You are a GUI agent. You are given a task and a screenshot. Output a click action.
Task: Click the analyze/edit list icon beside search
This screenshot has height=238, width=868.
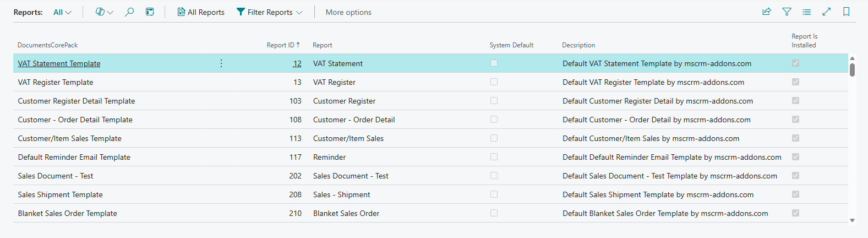tap(150, 12)
